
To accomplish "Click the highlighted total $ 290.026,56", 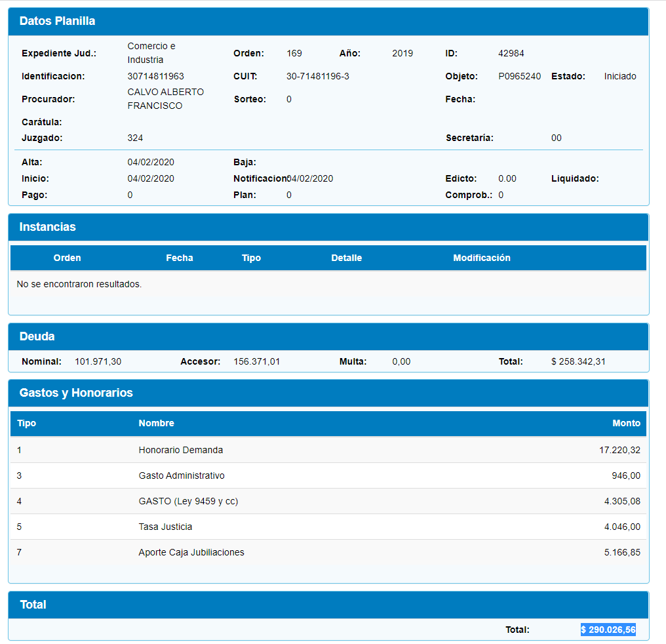I will point(608,630).
